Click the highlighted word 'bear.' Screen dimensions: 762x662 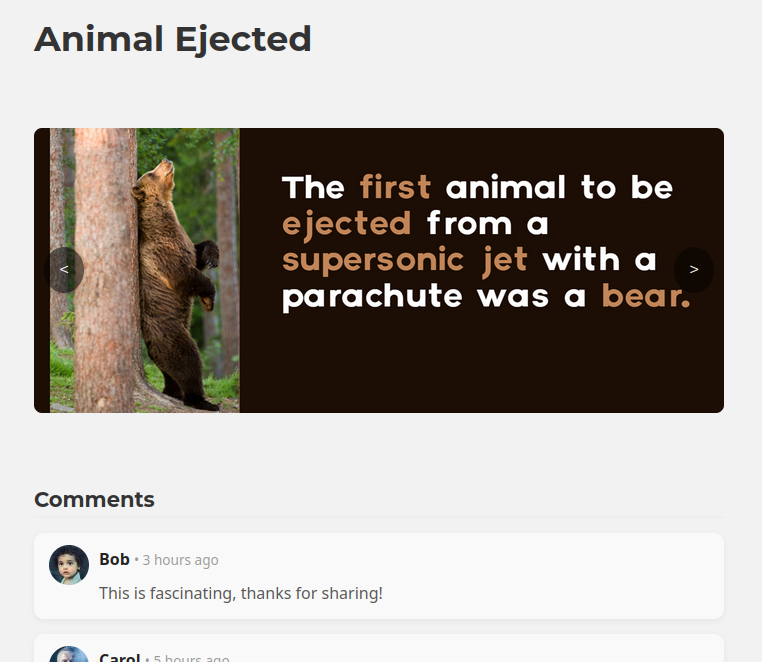pos(646,296)
